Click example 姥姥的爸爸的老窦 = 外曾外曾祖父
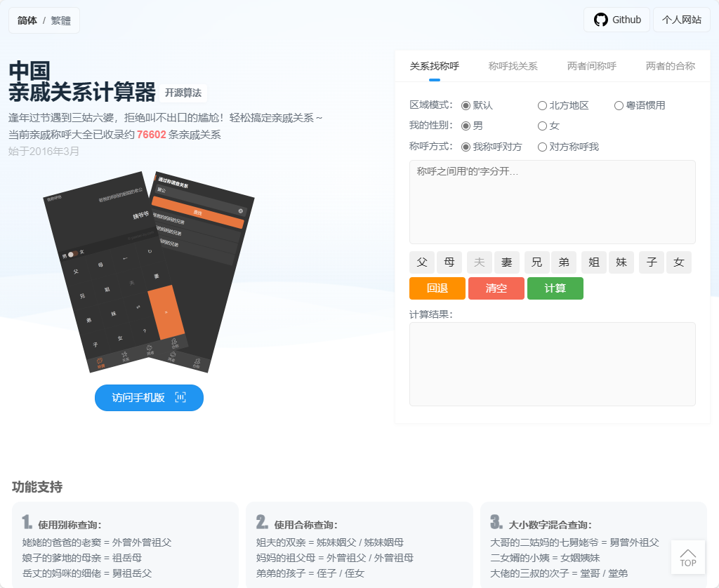 (97, 542)
